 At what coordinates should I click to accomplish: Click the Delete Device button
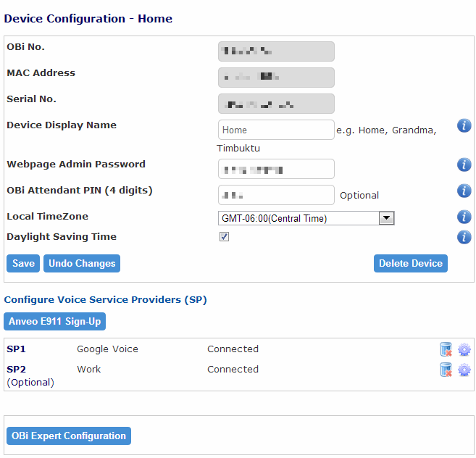click(x=411, y=264)
